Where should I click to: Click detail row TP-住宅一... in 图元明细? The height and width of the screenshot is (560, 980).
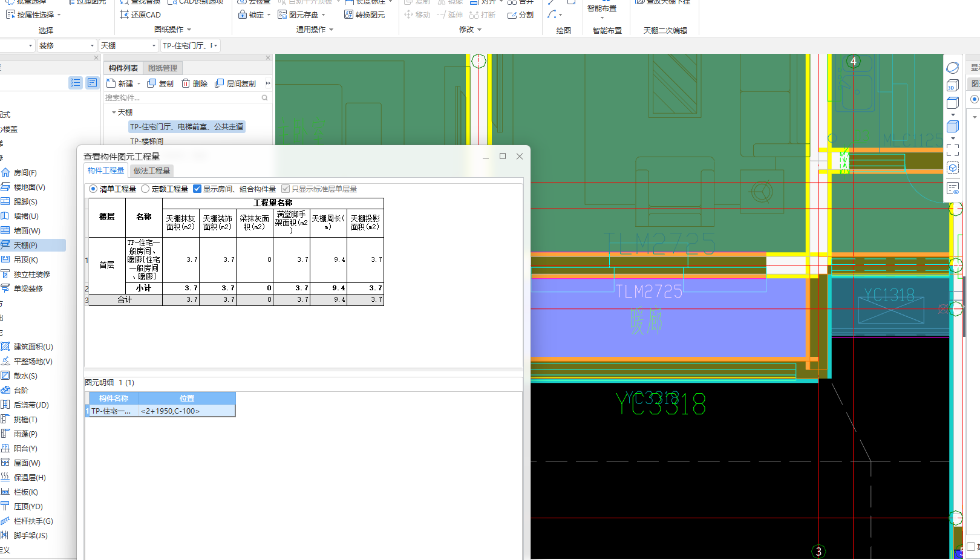pyautogui.click(x=160, y=411)
